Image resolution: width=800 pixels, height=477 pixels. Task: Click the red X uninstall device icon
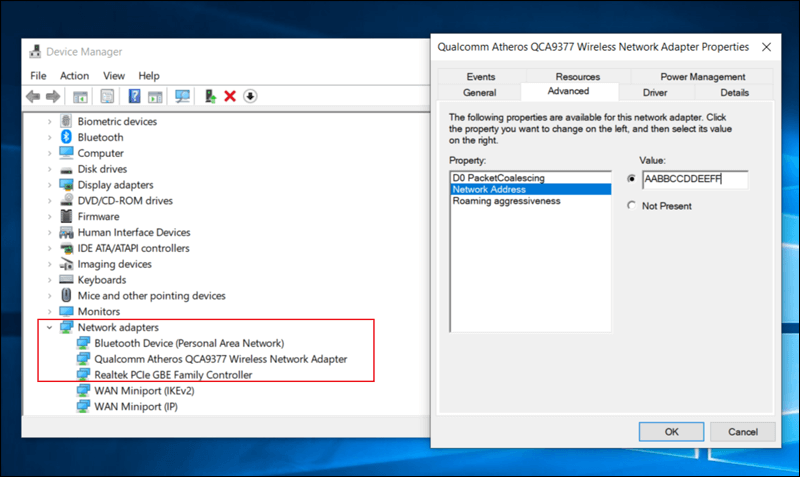click(230, 96)
